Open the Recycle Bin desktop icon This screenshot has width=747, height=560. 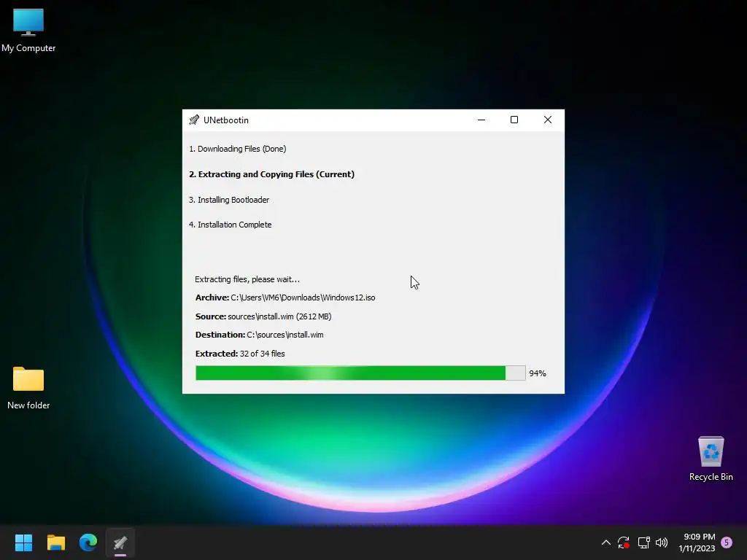[711, 459]
